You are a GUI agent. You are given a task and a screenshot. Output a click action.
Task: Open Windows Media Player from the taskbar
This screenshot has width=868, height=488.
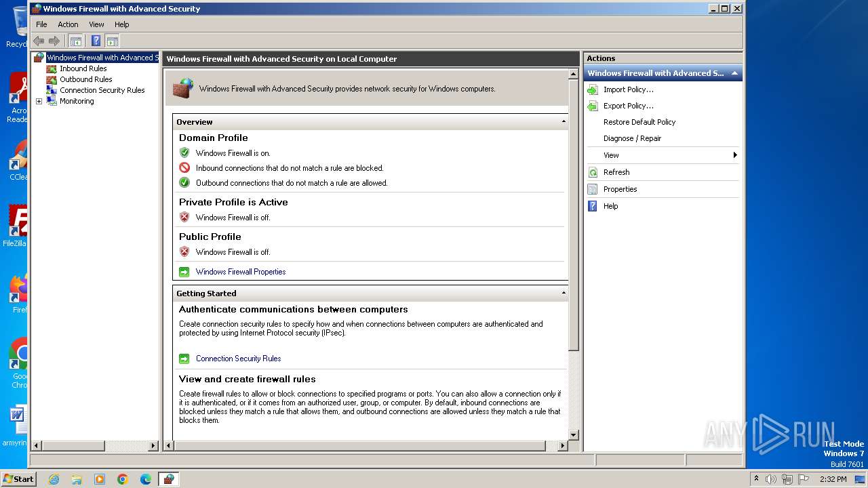point(100,479)
